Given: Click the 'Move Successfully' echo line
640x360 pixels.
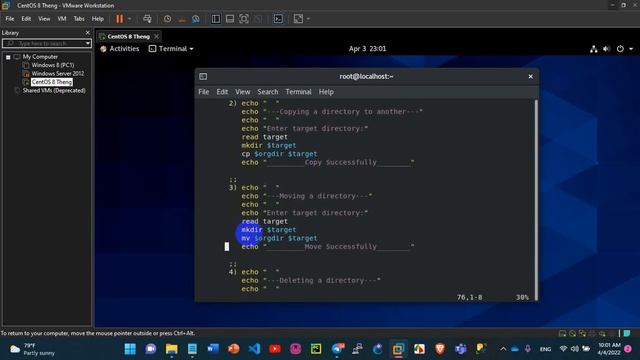Looking at the screenshot, I should point(327,247).
